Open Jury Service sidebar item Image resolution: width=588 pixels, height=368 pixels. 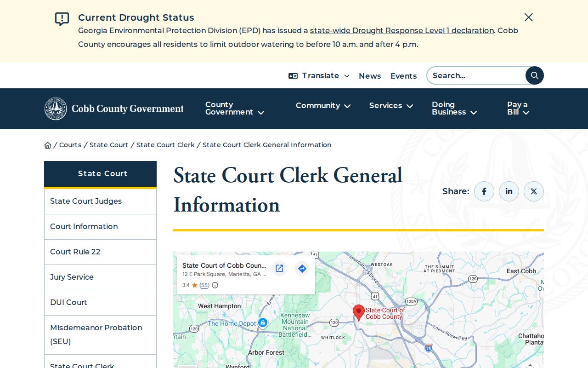pyautogui.click(x=100, y=277)
